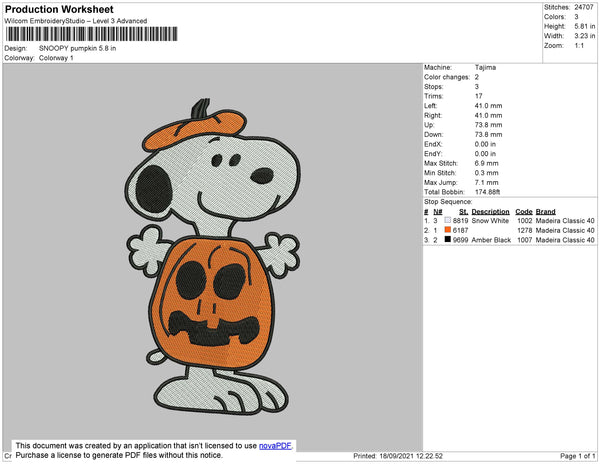The image size is (600, 464).
Task: Click 'Snow White' description text
Action: point(490,221)
